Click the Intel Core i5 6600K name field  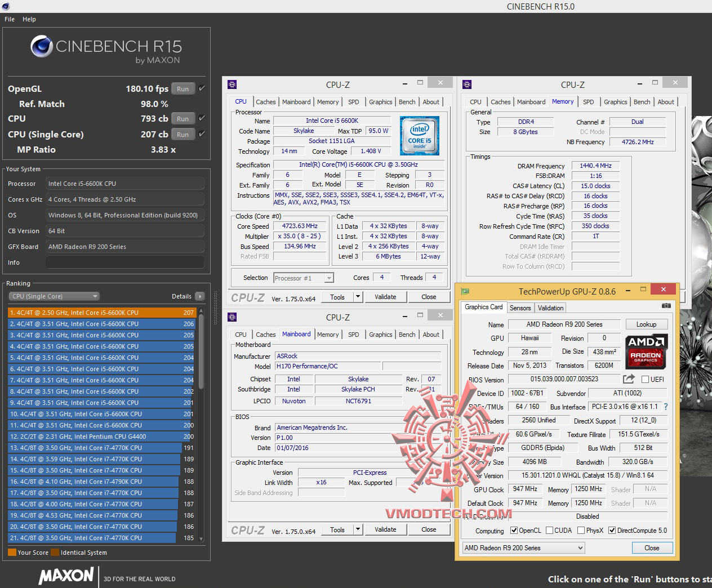pyautogui.click(x=332, y=121)
